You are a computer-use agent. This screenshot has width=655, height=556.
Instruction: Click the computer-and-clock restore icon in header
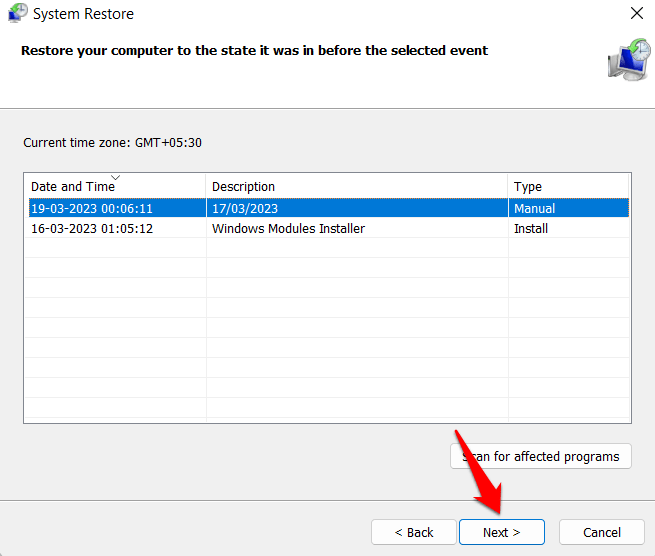(627, 58)
